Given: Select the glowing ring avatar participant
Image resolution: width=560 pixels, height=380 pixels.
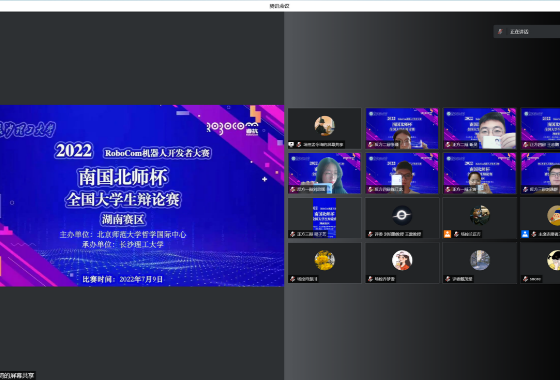Looking at the screenshot, I should [402, 218].
